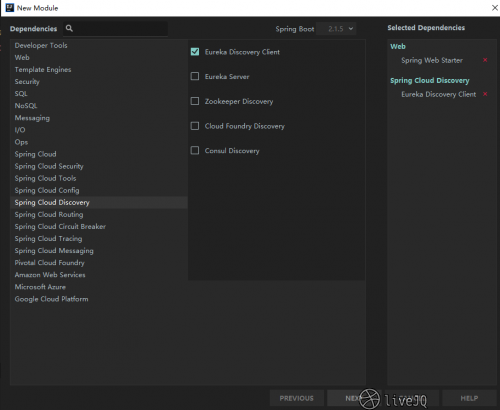Click the HELP button
Viewport: 500px width, 410px height.
469,398
